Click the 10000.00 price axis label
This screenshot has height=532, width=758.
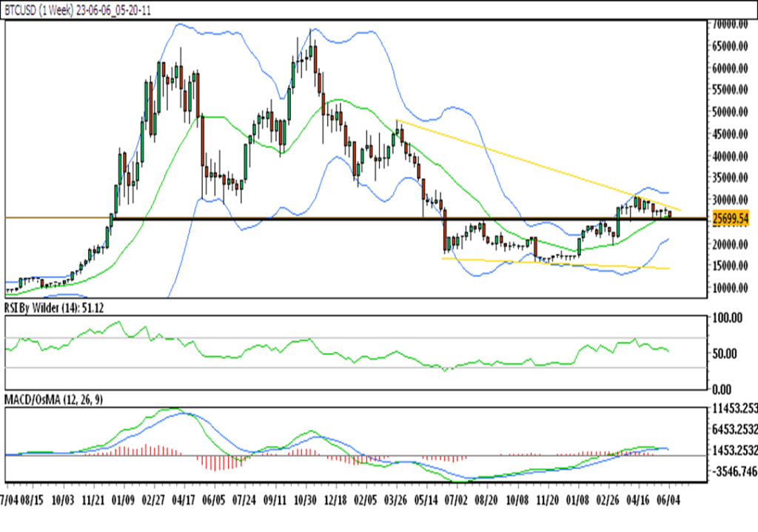pos(730,288)
